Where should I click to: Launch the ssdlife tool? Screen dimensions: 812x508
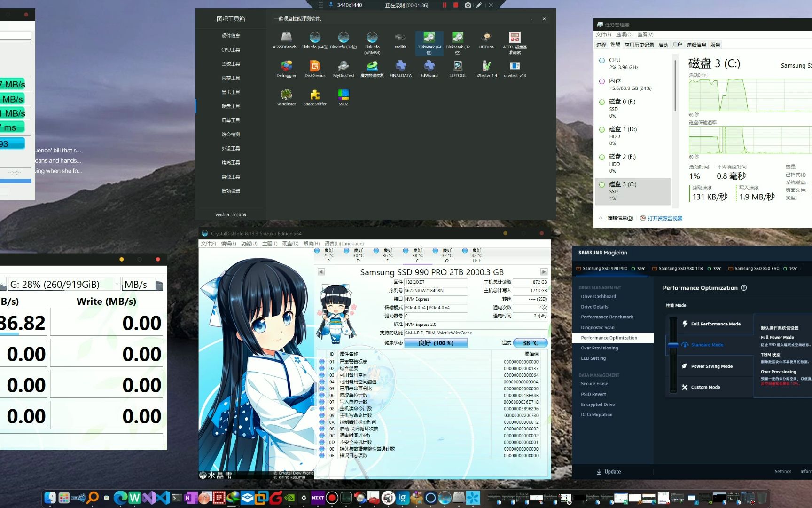(400, 40)
